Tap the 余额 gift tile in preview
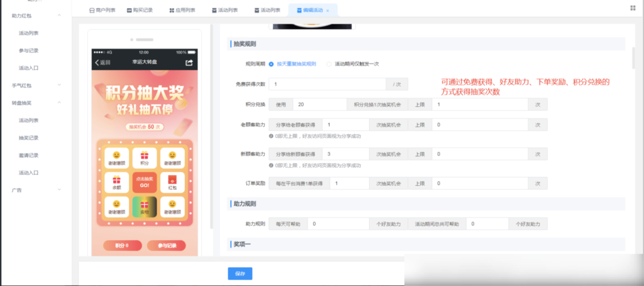644x286 pixels. [x=116, y=183]
